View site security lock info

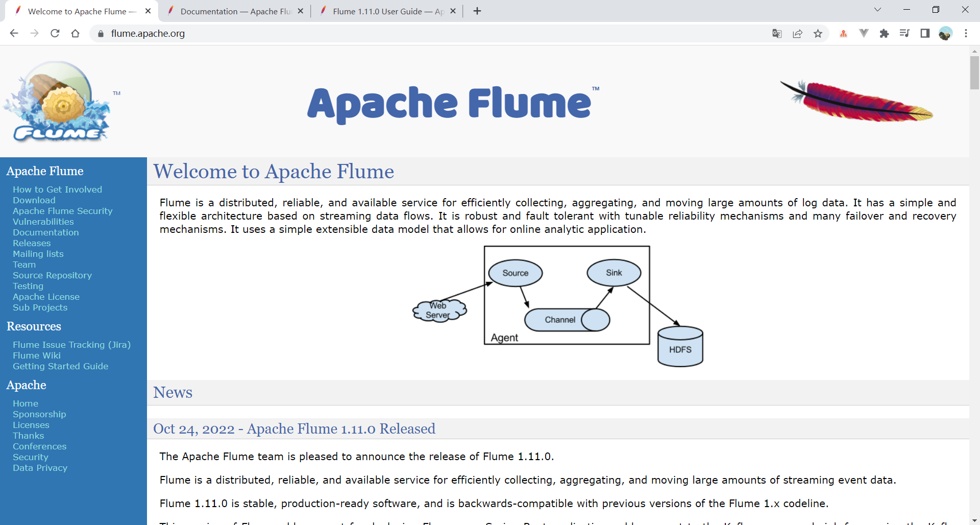pos(101,34)
